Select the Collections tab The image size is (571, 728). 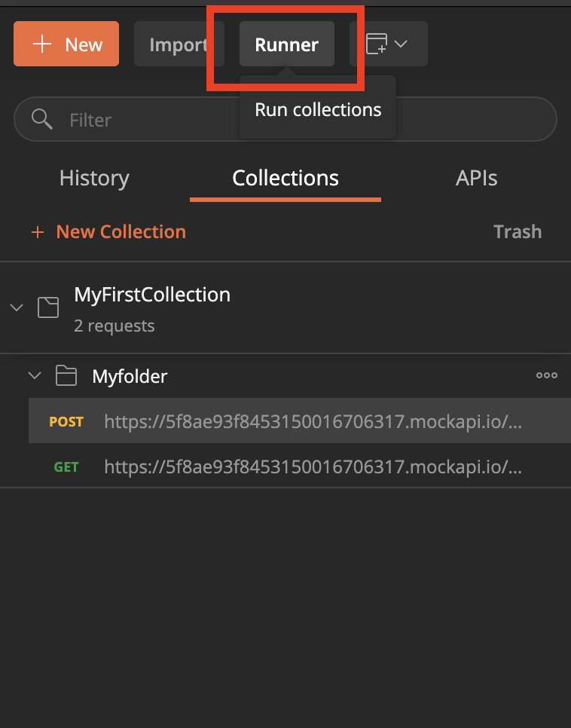coord(285,179)
